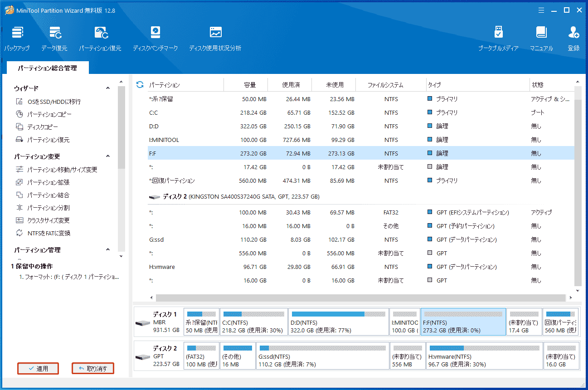The height and width of the screenshot is (390, 588).
Task: Collapse the ウィザード section
Action: 108,88
